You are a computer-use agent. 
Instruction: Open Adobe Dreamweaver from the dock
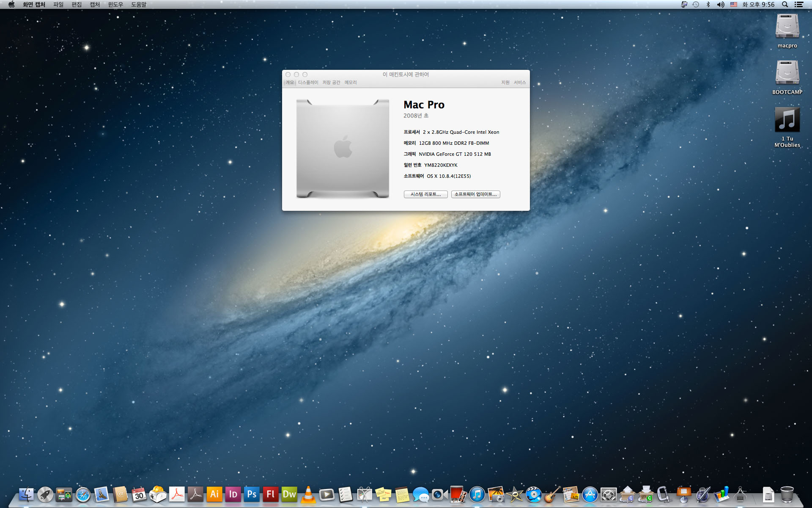click(x=289, y=494)
